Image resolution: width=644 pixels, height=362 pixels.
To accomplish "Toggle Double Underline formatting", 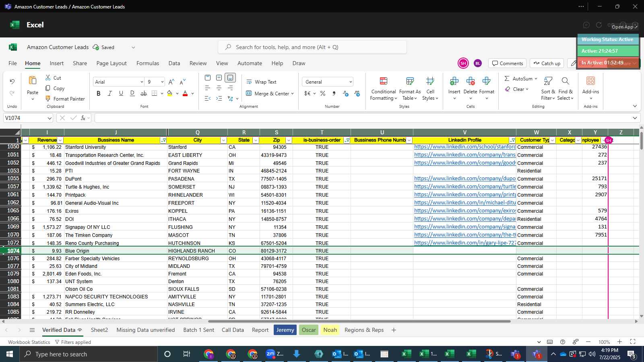I will coord(132,93).
